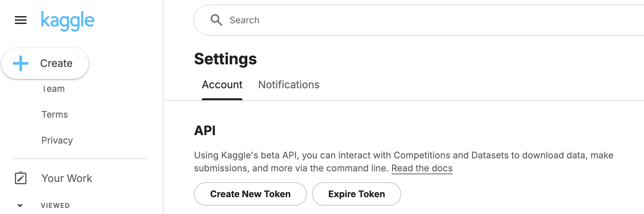Open Your Work from the sidebar label
Viewport: 644px width, 214px height.
[x=67, y=178]
